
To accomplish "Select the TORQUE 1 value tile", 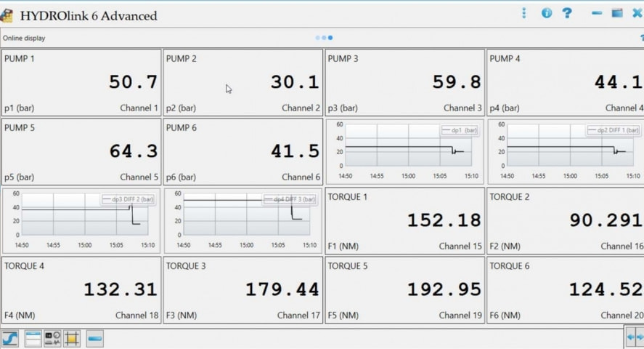I will (404, 220).
